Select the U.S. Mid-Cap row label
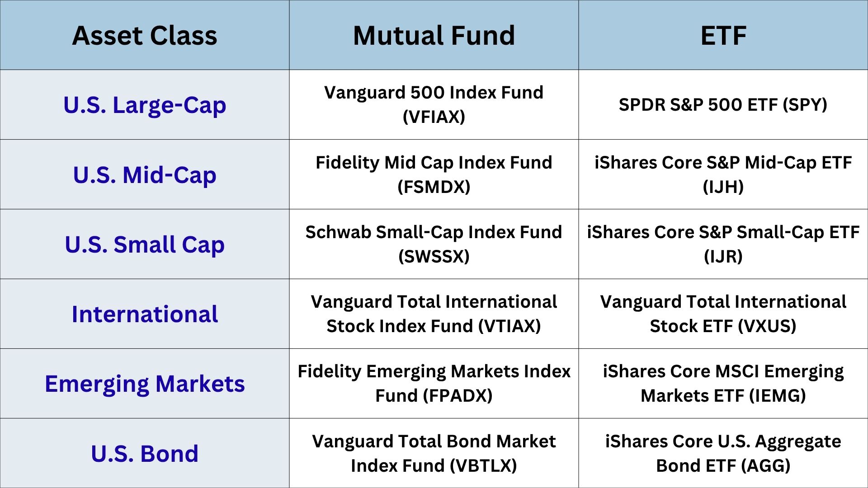This screenshot has height=488, width=868. point(145,174)
